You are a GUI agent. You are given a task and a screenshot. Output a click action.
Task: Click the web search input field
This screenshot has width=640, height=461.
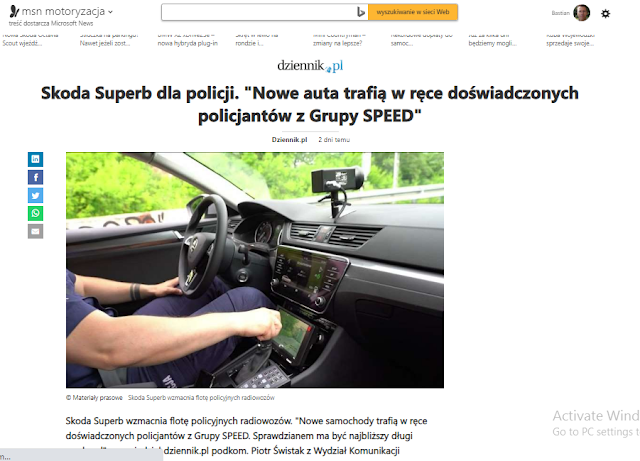pyautogui.click(x=259, y=12)
